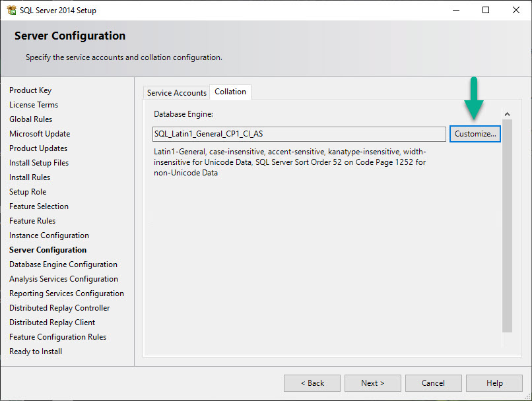The image size is (532, 401).
Task: Select the Collation tab
Action: coord(230,92)
